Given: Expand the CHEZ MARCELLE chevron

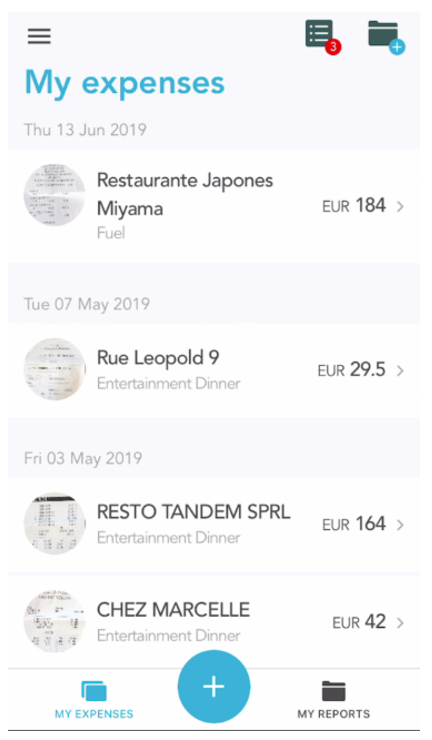Looking at the screenshot, I should pos(400,622).
